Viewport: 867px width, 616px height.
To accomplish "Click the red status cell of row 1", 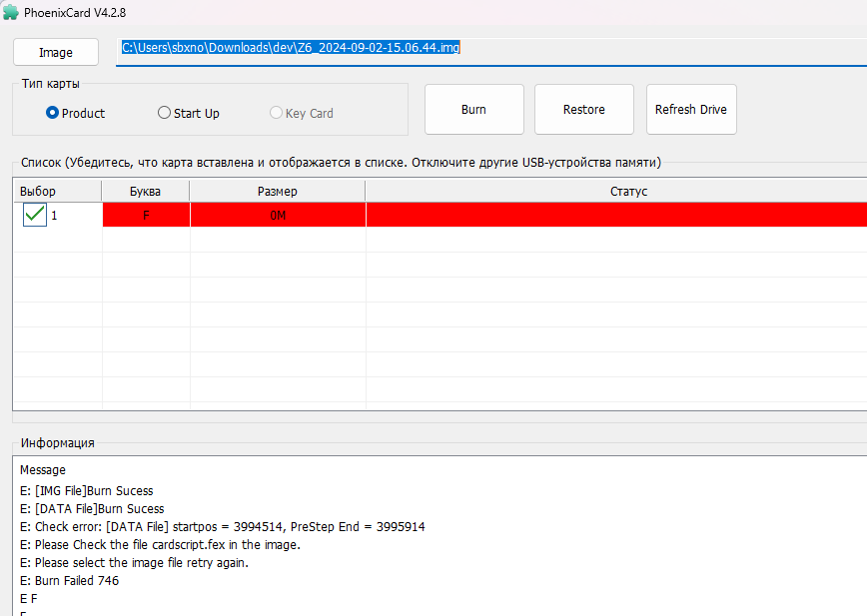I will pos(615,215).
